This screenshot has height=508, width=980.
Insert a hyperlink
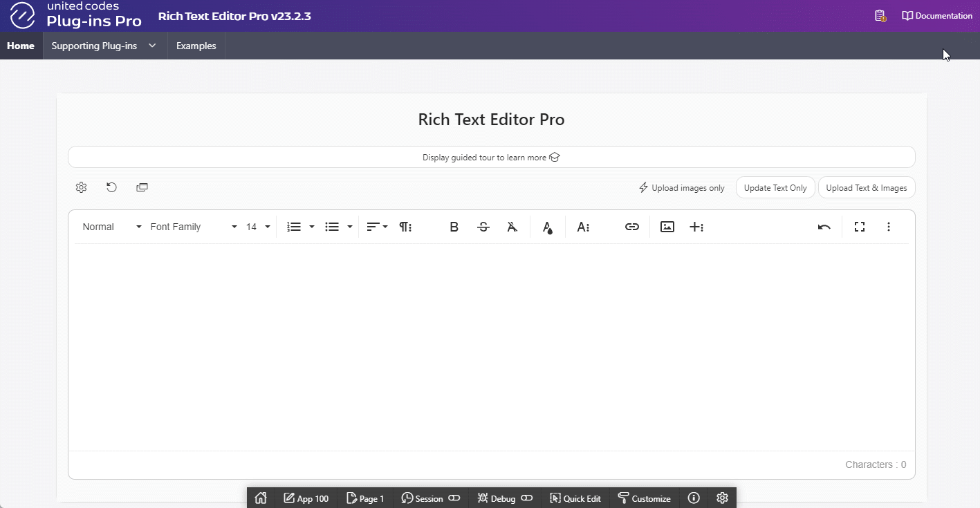coord(632,227)
